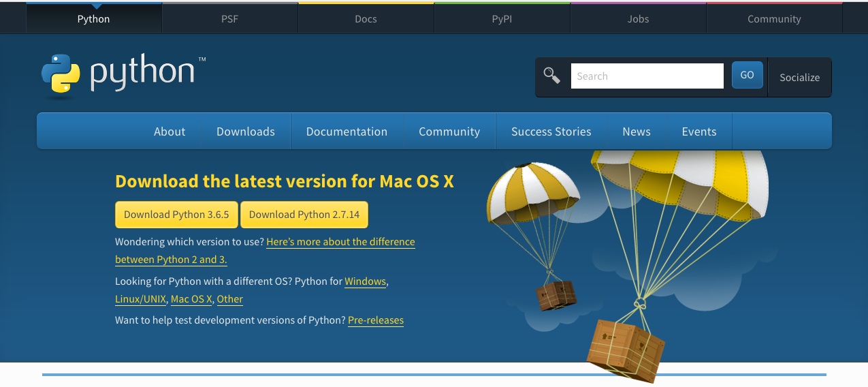The width and height of the screenshot is (868, 387).
Task: Click the magnifying glass search icon
Action: [551, 76]
